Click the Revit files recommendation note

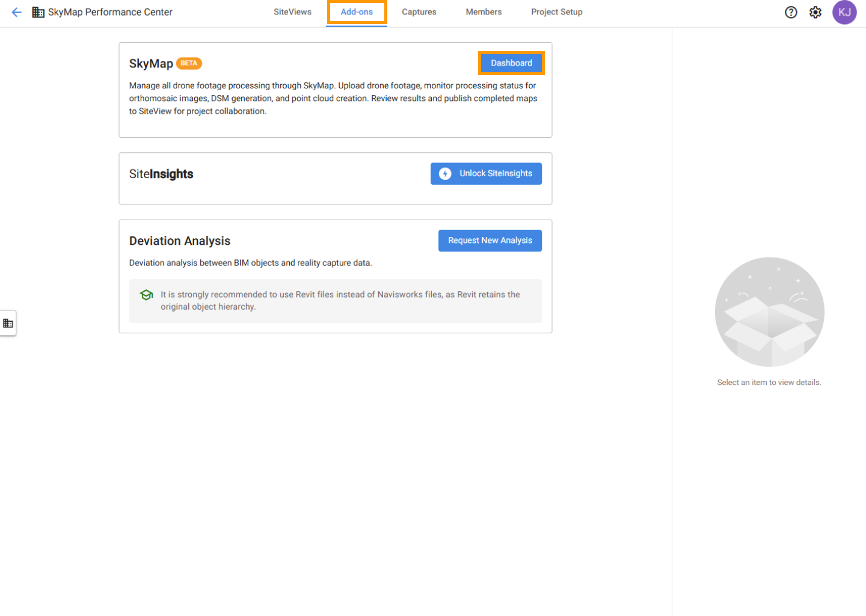(x=336, y=301)
